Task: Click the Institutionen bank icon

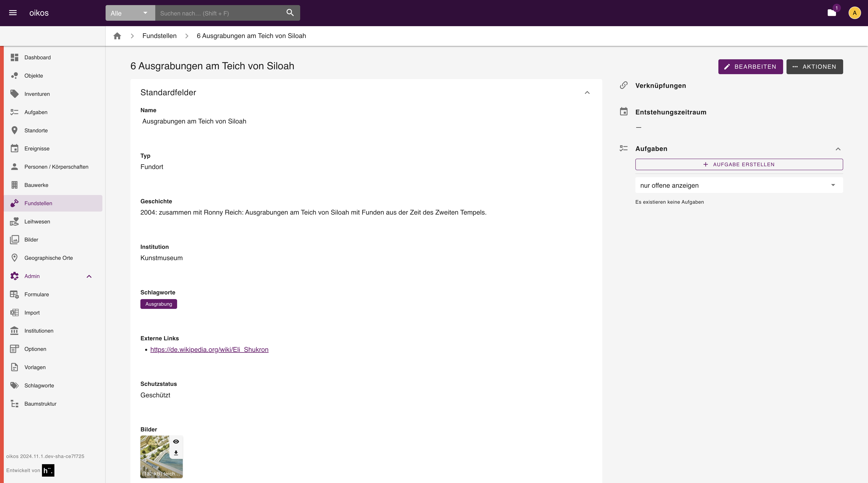Action: (x=14, y=331)
